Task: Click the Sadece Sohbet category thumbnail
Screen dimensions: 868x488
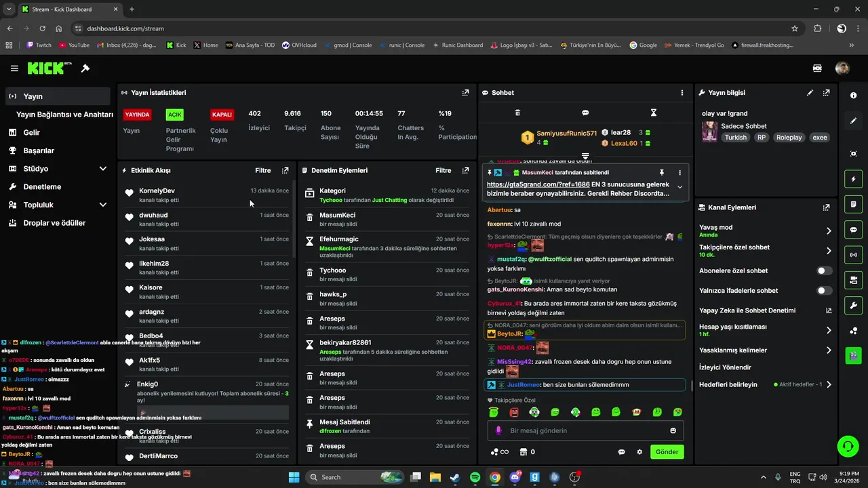Action: click(709, 131)
